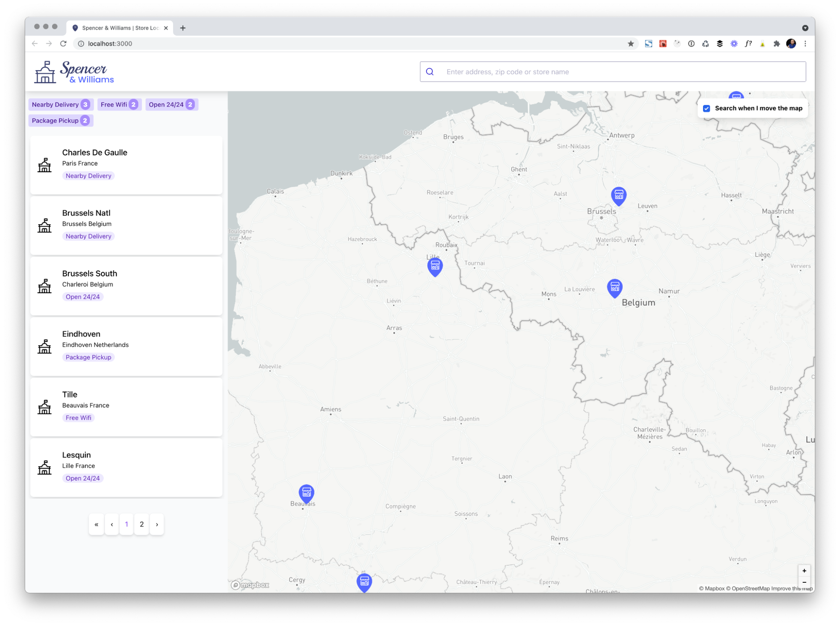Viewport: 840px width, 626px height.
Task: Open the Charles De Gaulle store card
Action: click(126, 165)
